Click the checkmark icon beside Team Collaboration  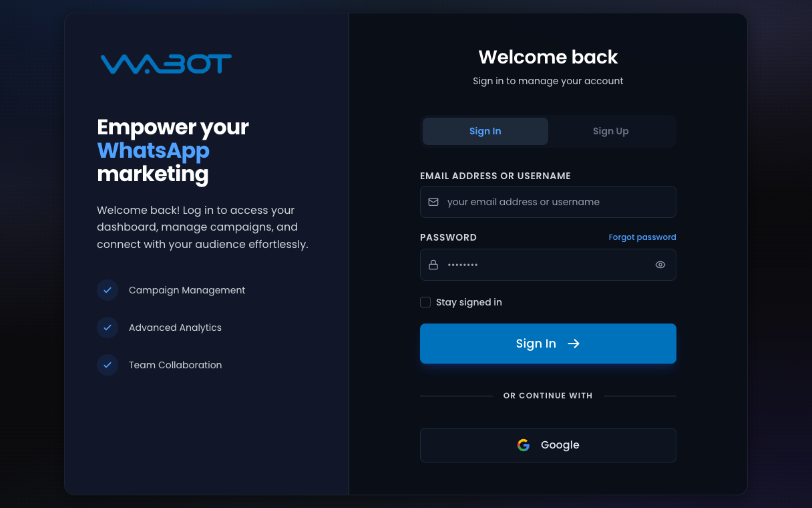pos(108,365)
